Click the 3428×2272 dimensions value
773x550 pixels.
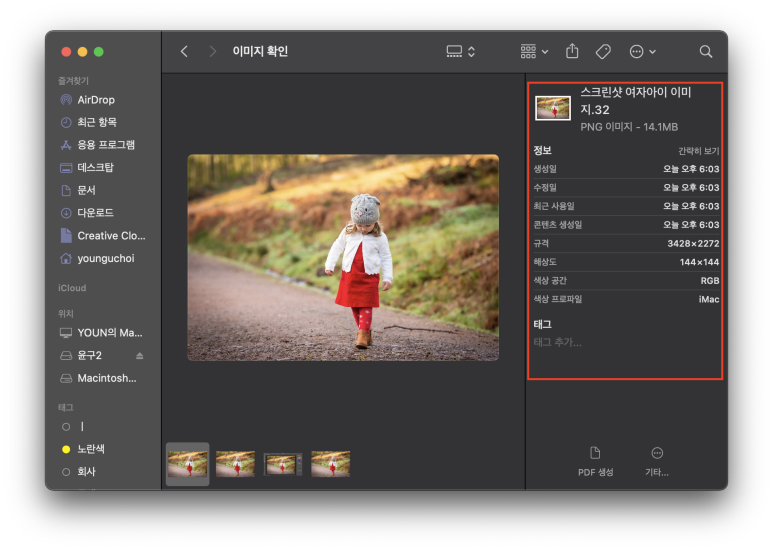click(693, 243)
